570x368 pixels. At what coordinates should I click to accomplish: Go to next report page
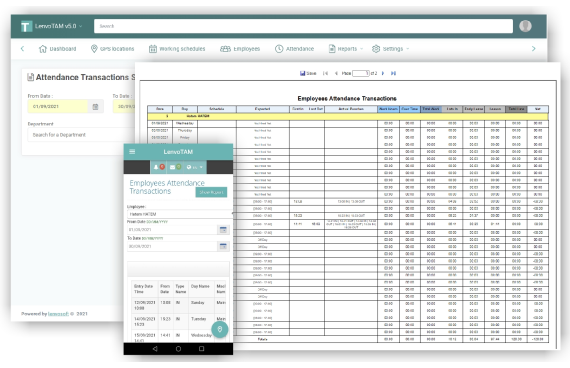tap(383, 73)
